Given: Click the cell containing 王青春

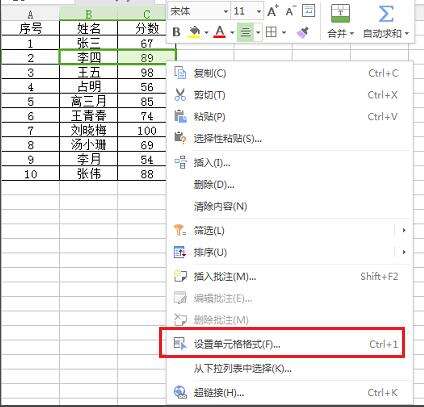Looking at the screenshot, I should (x=89, y=116).
